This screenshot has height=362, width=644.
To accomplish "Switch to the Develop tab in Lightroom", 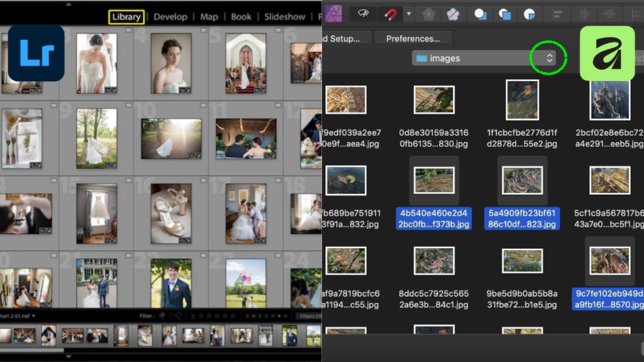I will (170, 16).
